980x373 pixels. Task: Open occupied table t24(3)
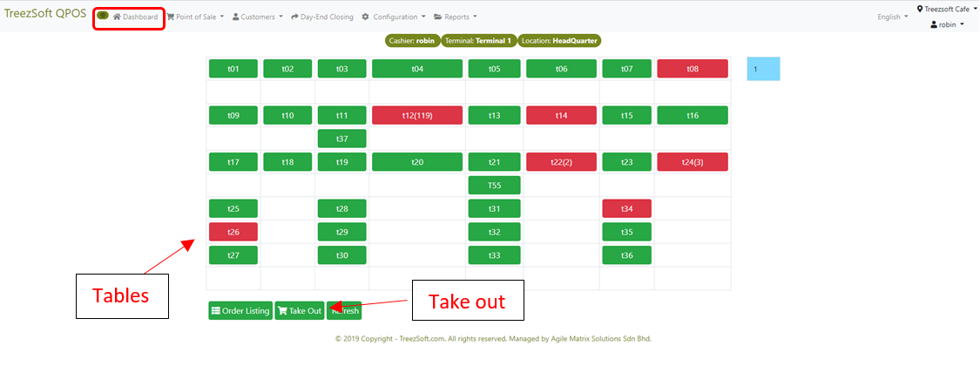693,162
